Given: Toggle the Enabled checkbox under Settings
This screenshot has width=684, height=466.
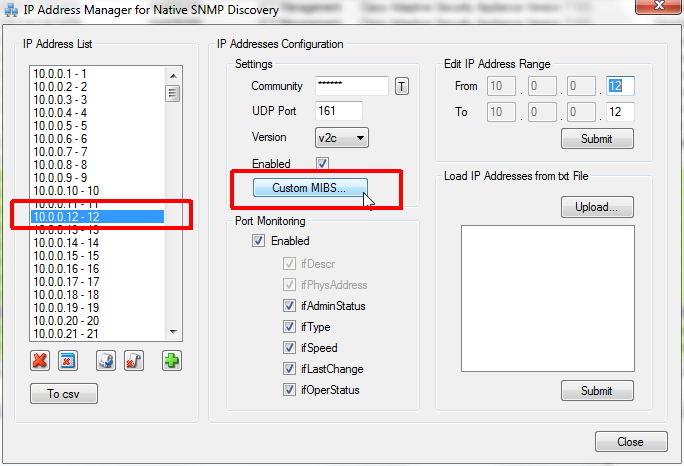Looking at the screenshot, I should (322, 163).
